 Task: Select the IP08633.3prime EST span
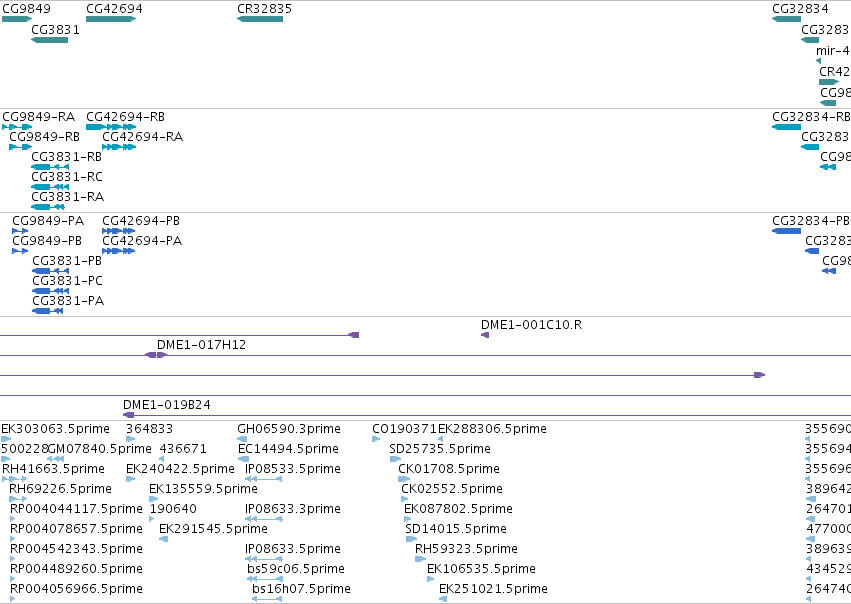264,520
